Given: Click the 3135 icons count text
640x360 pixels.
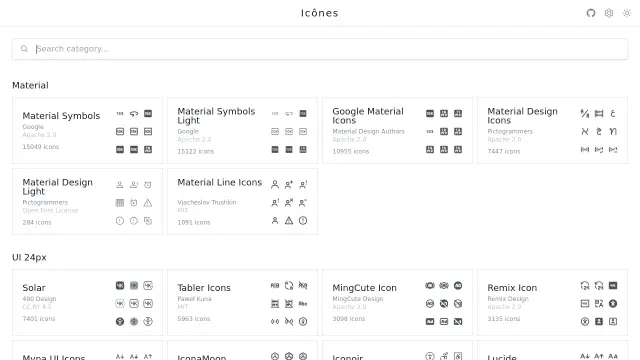Looking at the screenshot, I should (x=504, y=319).
